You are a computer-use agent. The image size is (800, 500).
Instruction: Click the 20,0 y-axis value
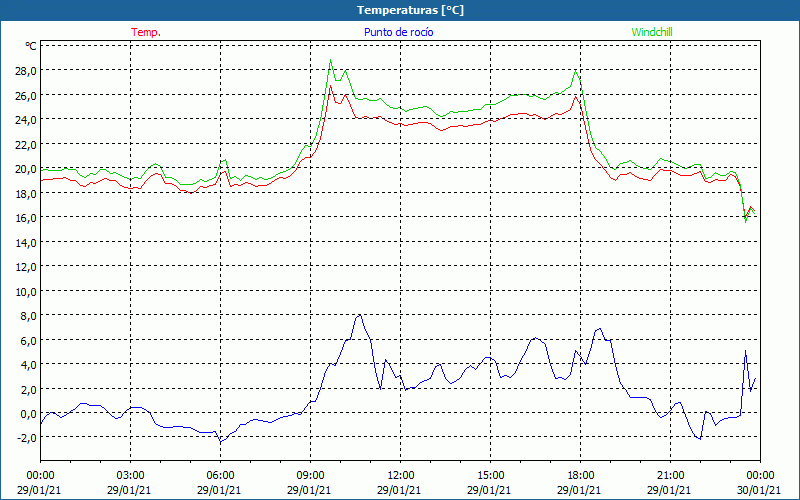point(26,169)
